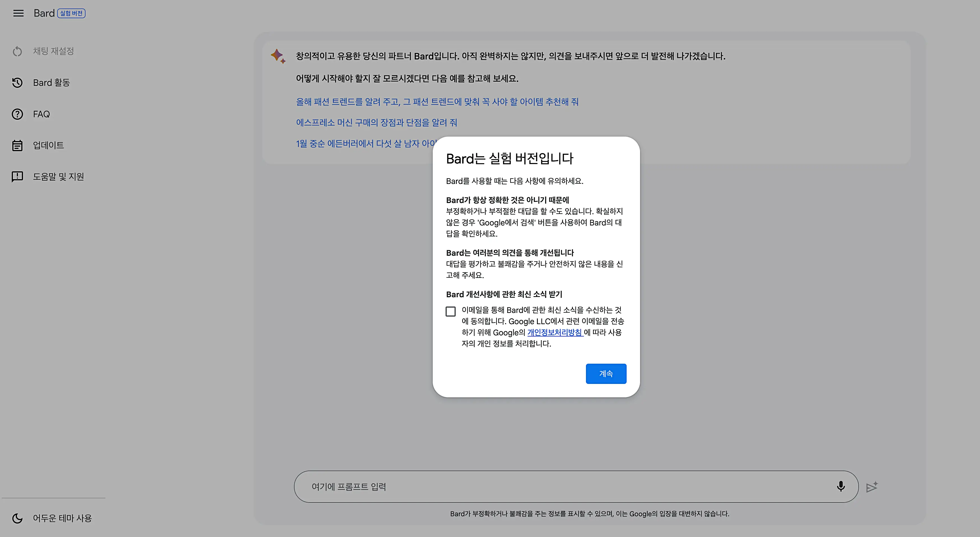Open 도움말 및 지원 from the sidebar
Image resolution: width=980 pixels, height=537 pixels.
(58, 177)
